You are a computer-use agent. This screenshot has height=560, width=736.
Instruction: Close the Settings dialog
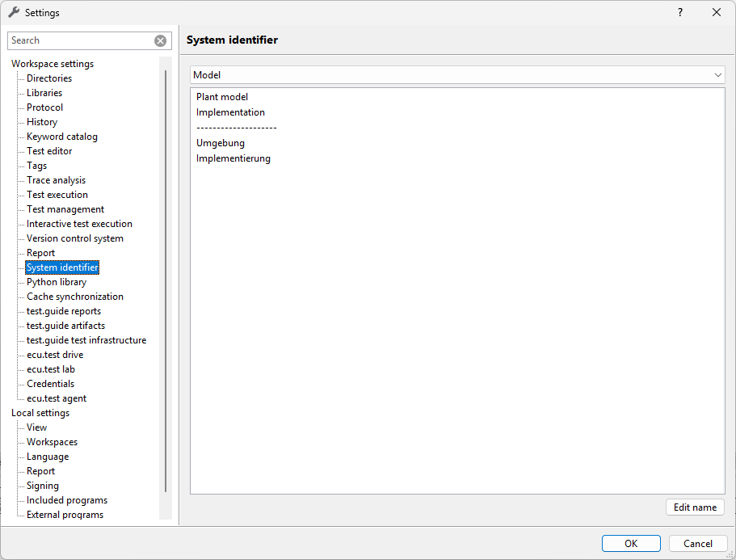tap(717, 13)
